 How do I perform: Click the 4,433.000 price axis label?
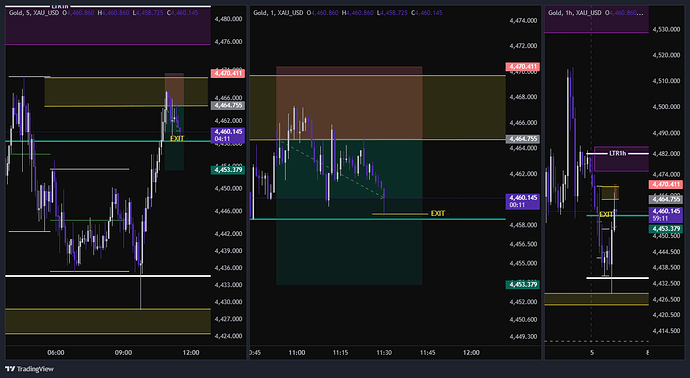228,285
